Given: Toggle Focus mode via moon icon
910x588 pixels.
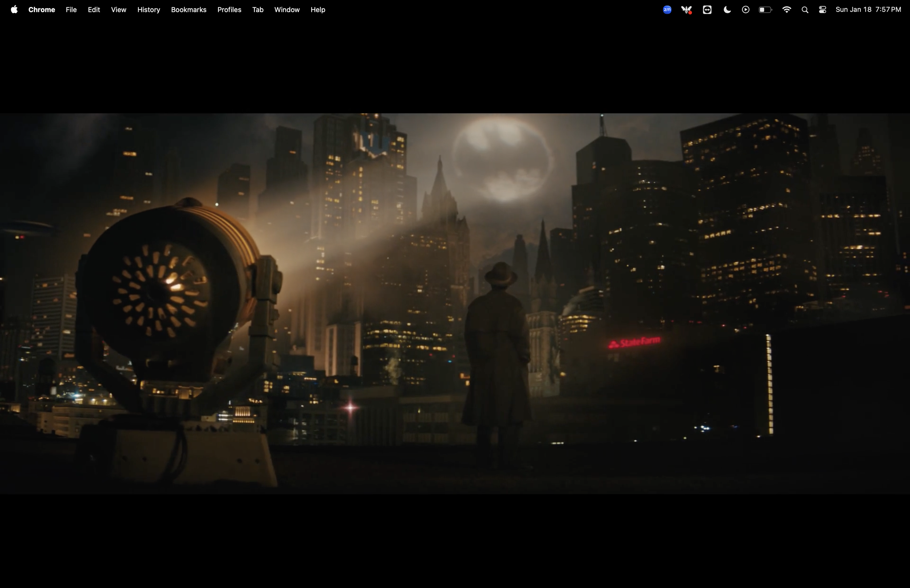Looking at the screenshot, I should [x=727, y=10].
